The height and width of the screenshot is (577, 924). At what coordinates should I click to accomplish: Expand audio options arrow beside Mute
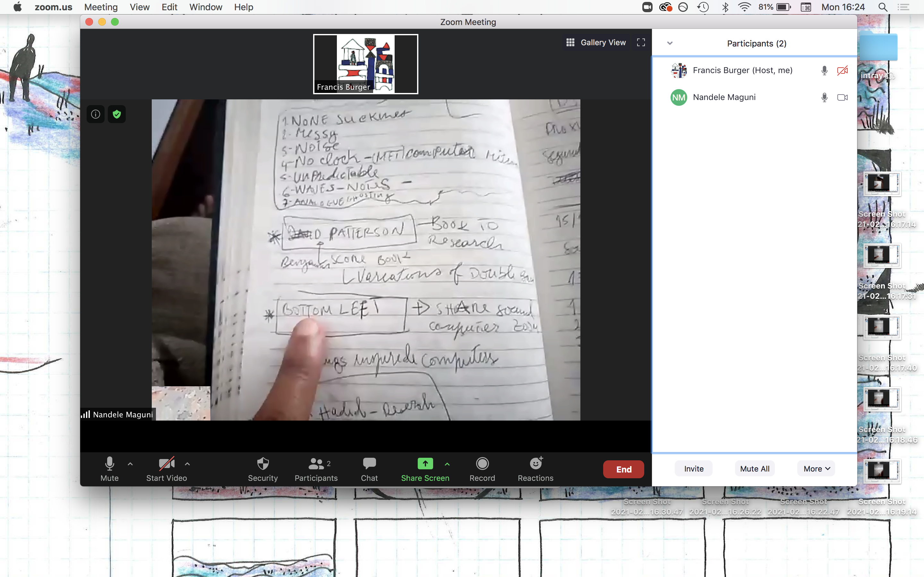click(x=130, y=464)
